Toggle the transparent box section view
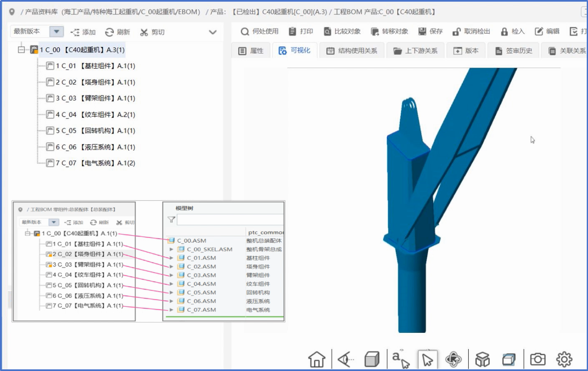This screenshot has width=588, height=371. point(509,359)
